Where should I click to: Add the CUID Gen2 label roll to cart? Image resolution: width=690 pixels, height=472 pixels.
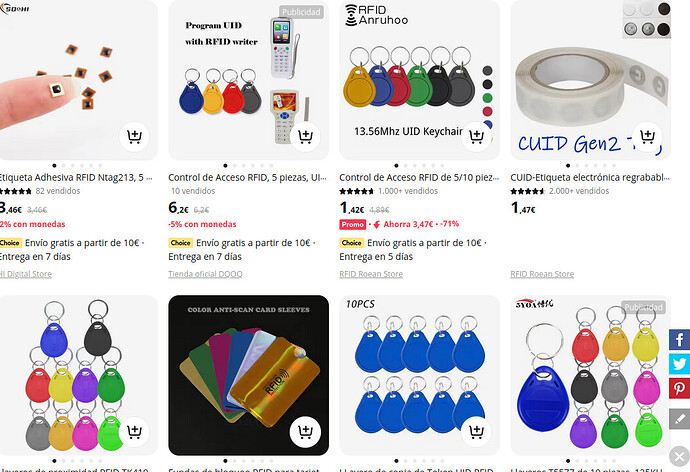point(647,136)
